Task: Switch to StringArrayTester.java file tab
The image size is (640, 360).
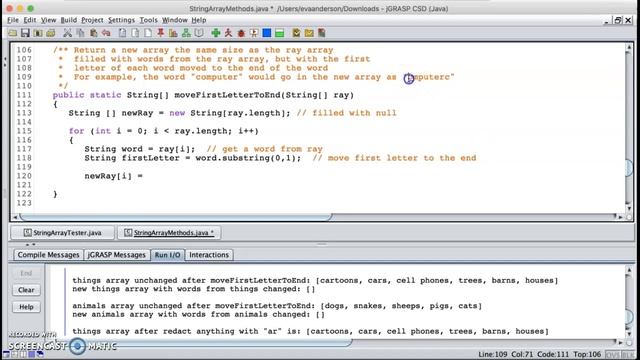Action: (62, 233)
